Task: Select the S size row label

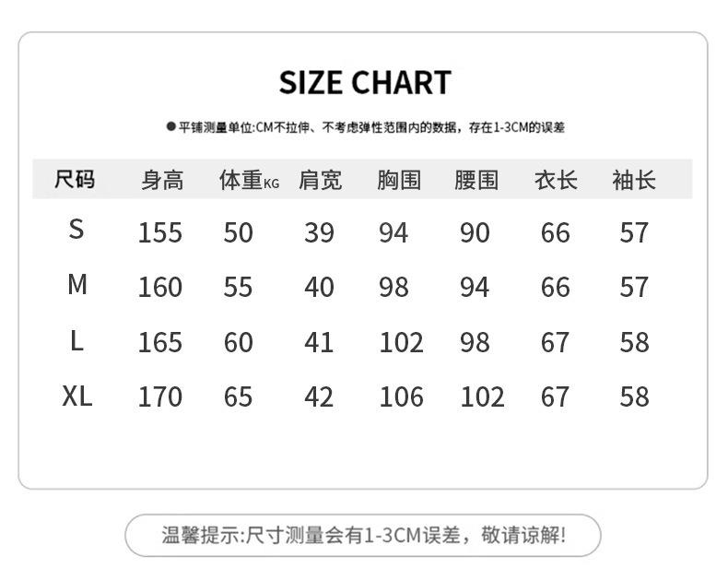Action: (76, 230)
